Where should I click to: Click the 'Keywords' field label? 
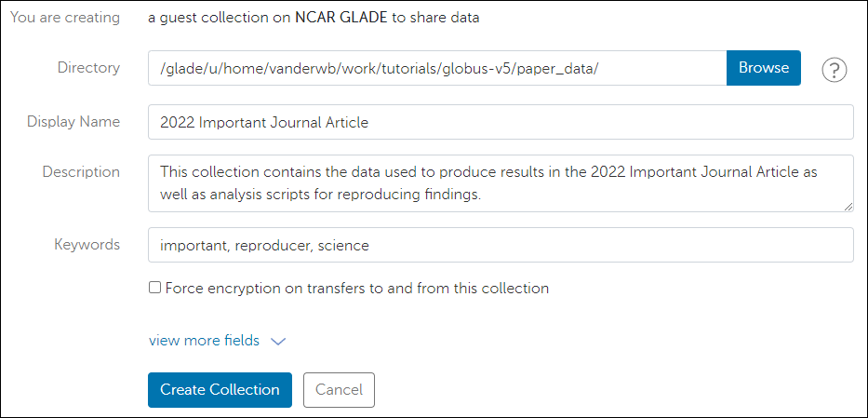point(87,245)
